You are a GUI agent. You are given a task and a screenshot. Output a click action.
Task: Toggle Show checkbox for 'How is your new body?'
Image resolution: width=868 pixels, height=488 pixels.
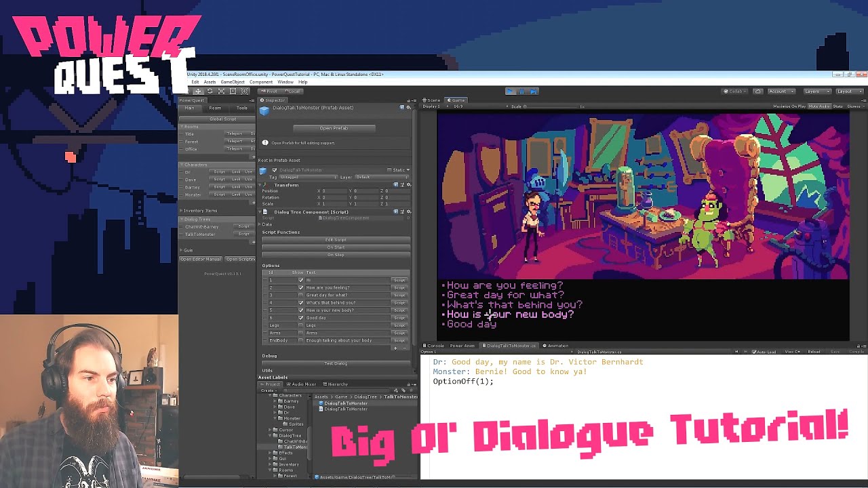(x=301, y=310)
